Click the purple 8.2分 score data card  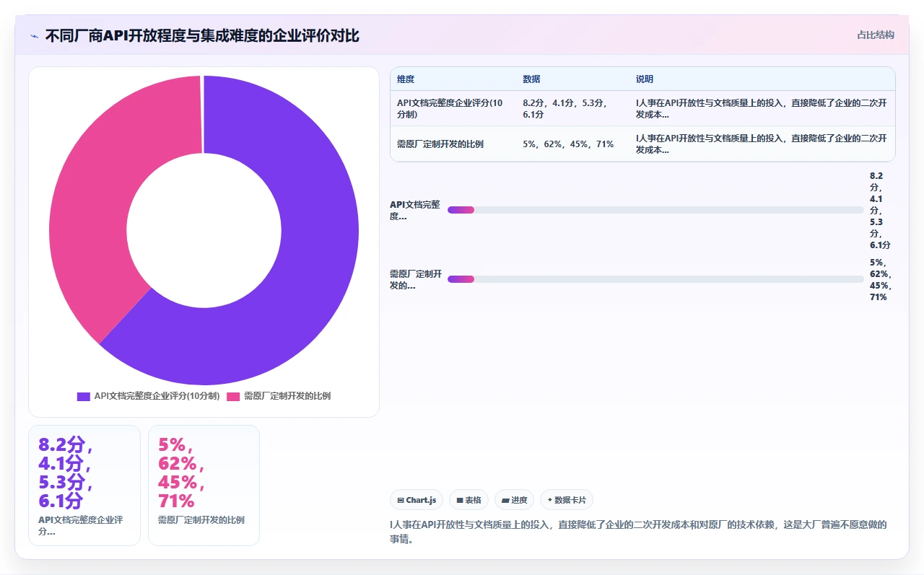pyautogui.click(x=84, y=486)
